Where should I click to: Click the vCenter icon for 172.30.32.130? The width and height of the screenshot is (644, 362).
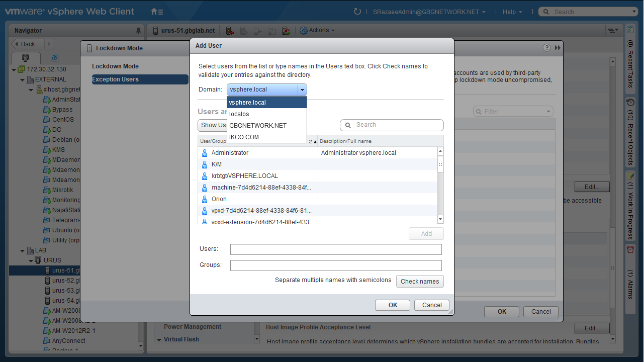pos(22,69)
